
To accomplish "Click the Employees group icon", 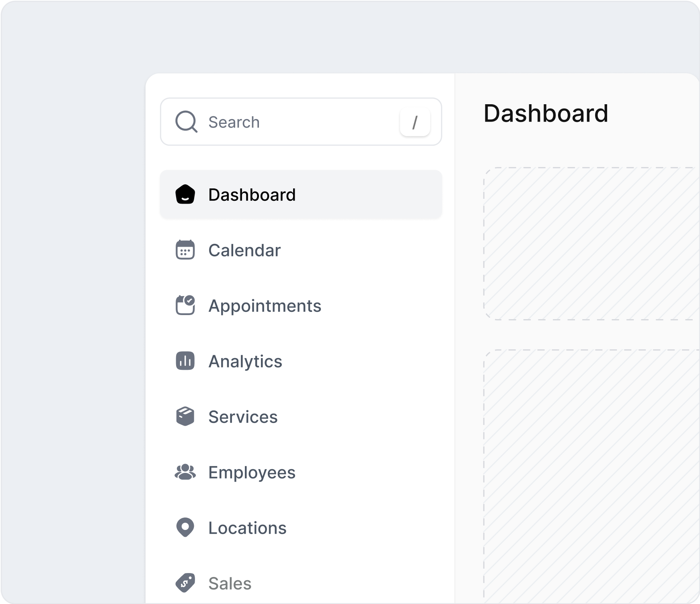I will 185,472.
